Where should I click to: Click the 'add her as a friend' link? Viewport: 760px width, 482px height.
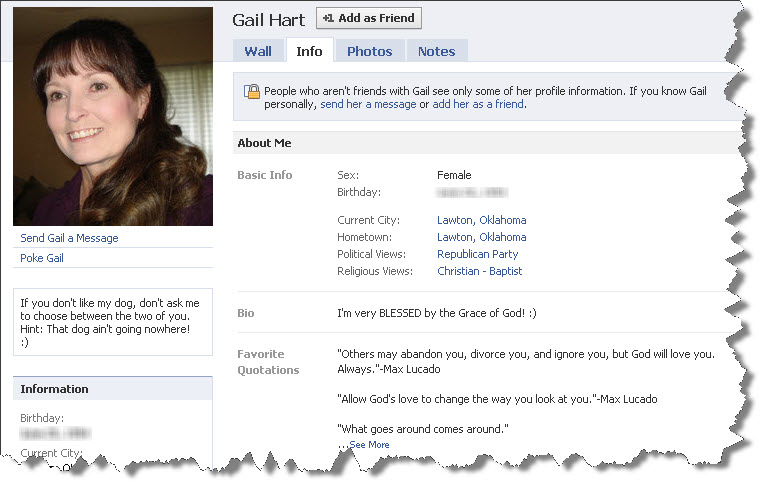(x=477, y=104)
